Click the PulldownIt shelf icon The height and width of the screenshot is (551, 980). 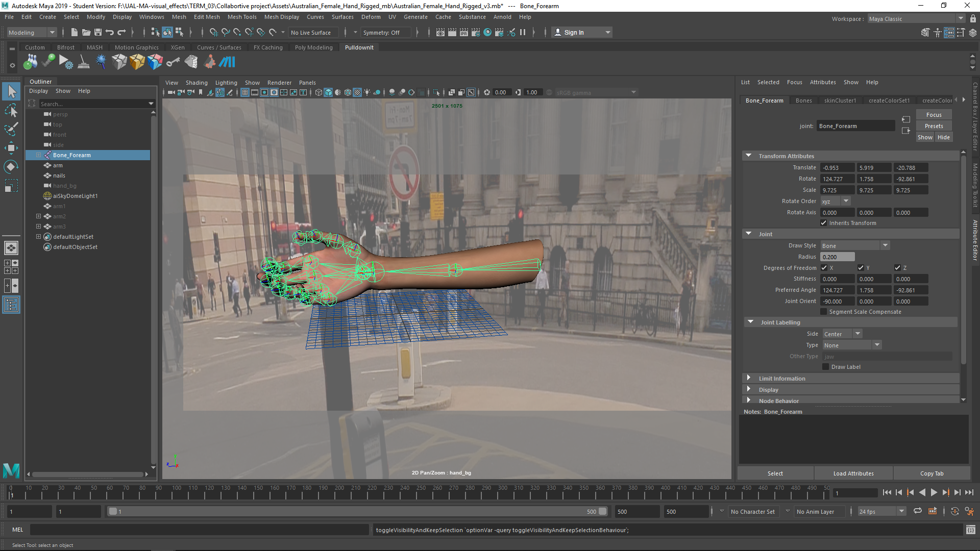click(x=227, y=62)
